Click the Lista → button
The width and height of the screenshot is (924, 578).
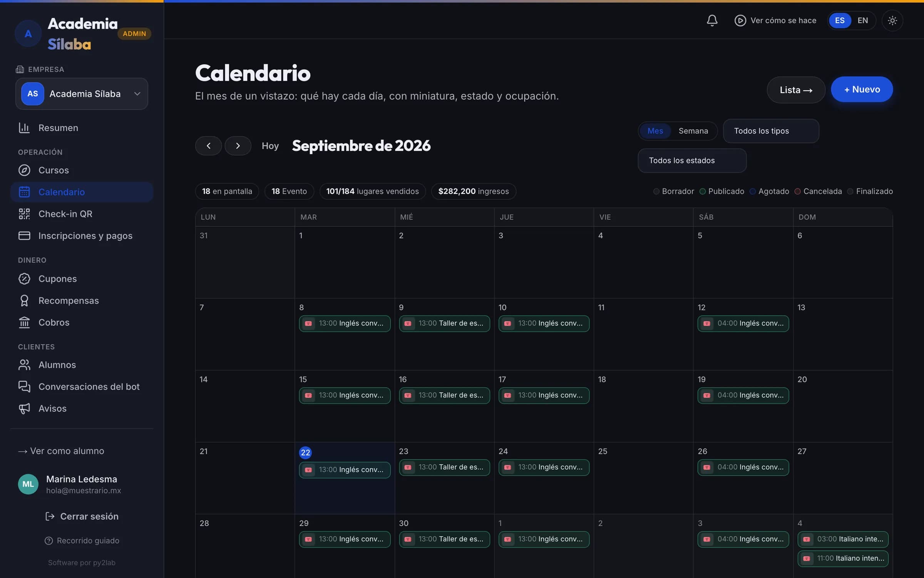[796, 90]
